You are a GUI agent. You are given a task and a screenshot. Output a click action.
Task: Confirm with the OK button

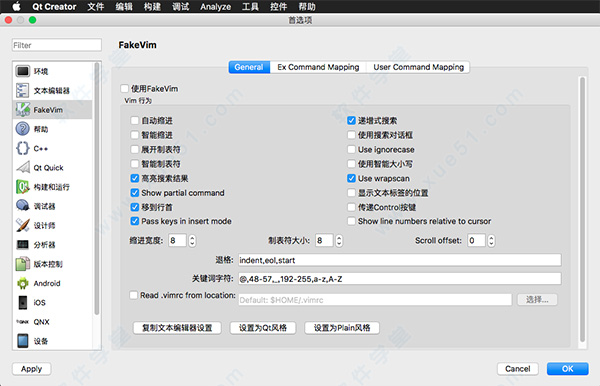pyautogui.click(x=567, y=369)
